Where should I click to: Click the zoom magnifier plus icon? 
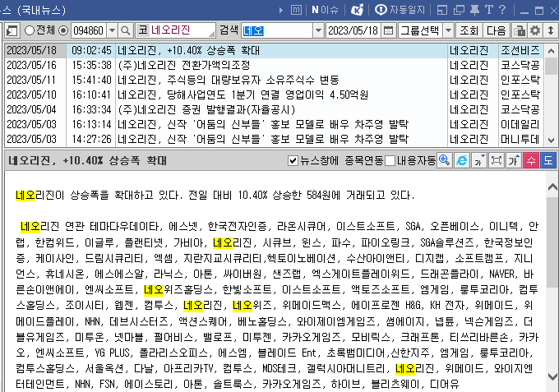pyautogui.click(x=445, y=160)
